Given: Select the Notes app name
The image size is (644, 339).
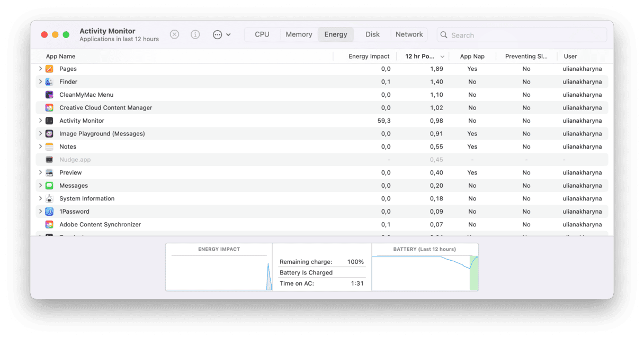Looking at the screenshot, I should point(68,146).
